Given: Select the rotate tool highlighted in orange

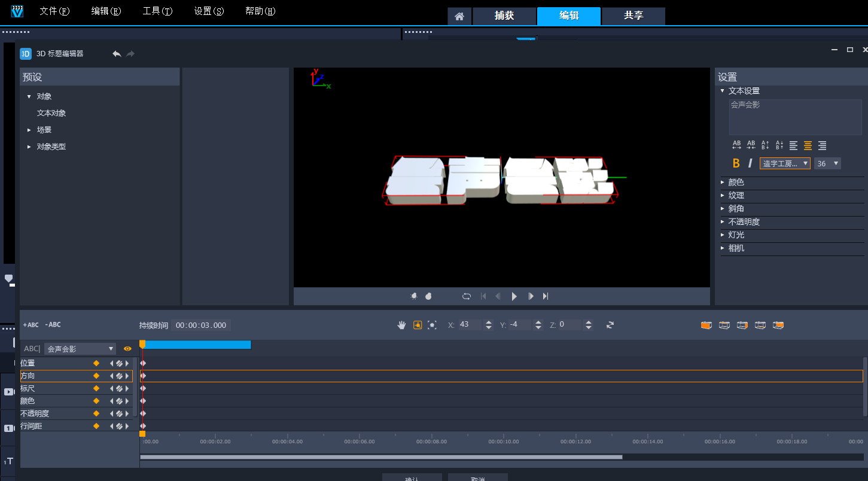Looking at the screenshot, I should point(418,325).
